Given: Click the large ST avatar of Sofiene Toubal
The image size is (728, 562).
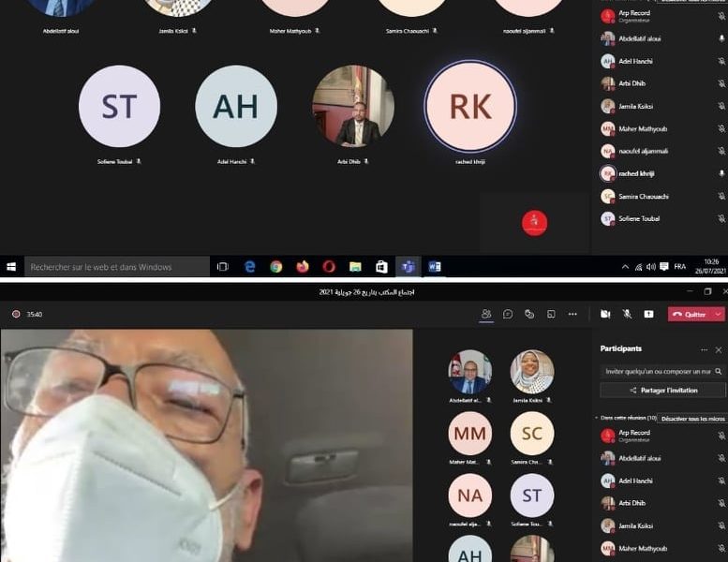Looking at the screenshot, I should coord(119,106).
